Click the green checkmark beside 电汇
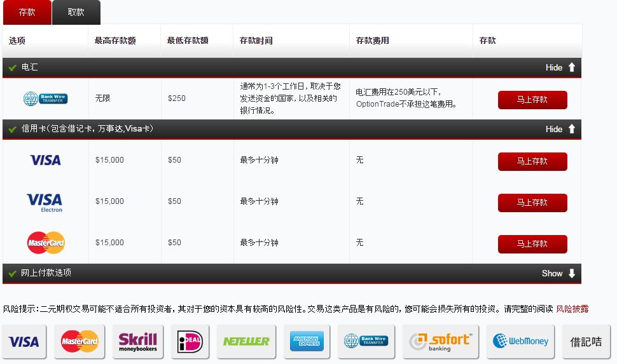This screenshot has height=364, width=617. pos(13,67)
